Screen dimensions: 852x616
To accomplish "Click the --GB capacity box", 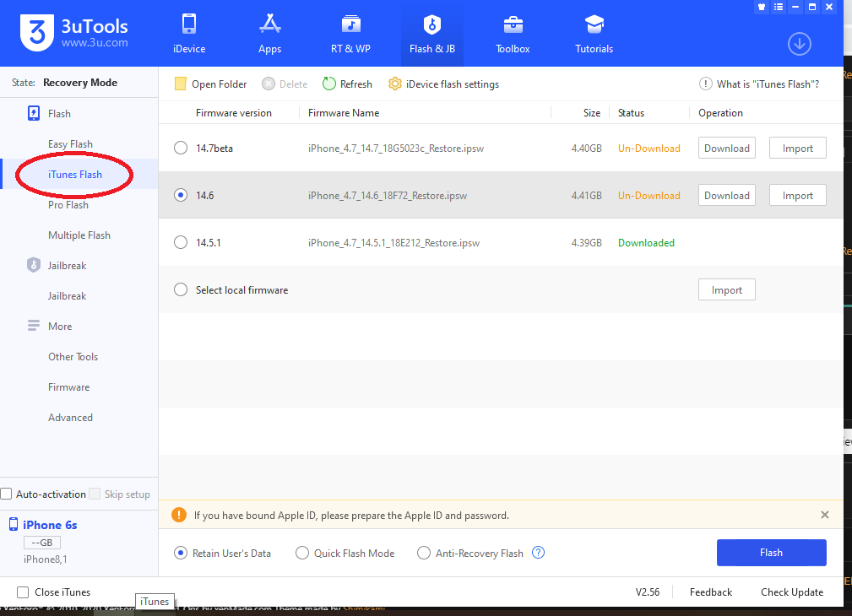I will coord(42,543).
